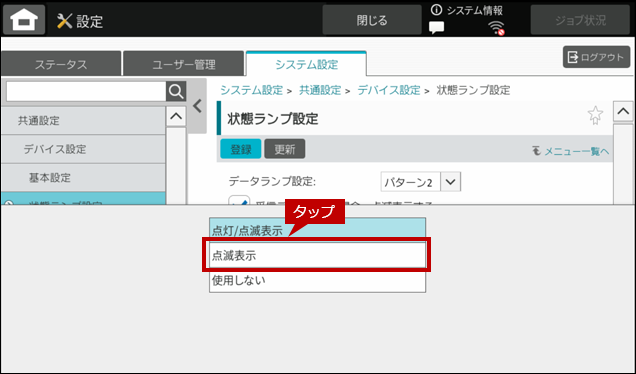Open system information icon
The height and width of the screenshot is (374, 636).
click(x=436, y=10)
